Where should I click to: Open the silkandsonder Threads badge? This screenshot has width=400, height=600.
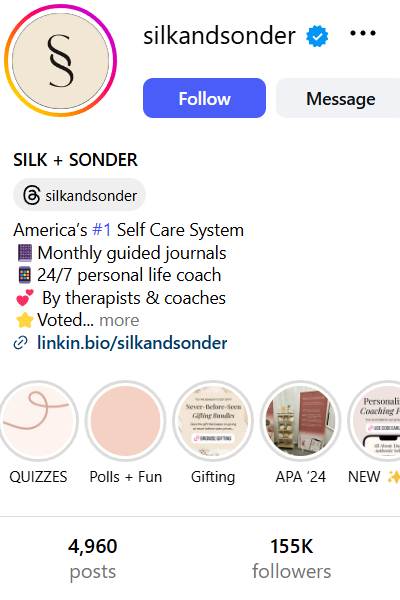point(80,195)
